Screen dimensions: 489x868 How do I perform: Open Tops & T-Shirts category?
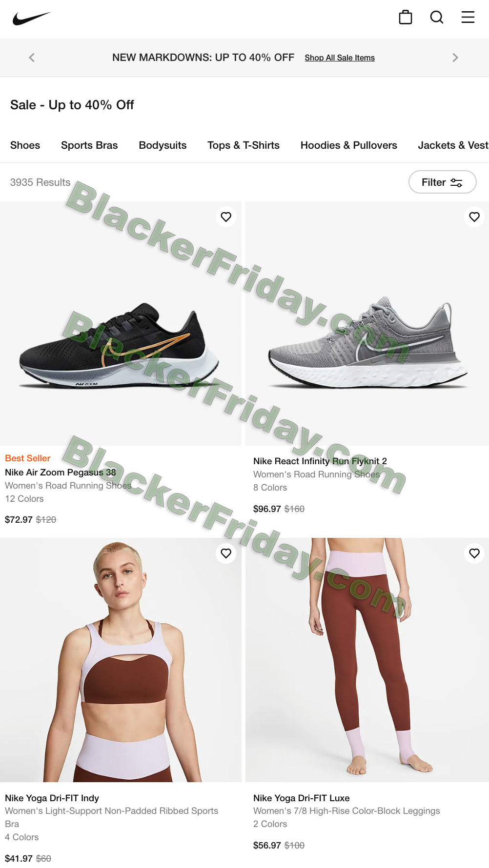244,145
